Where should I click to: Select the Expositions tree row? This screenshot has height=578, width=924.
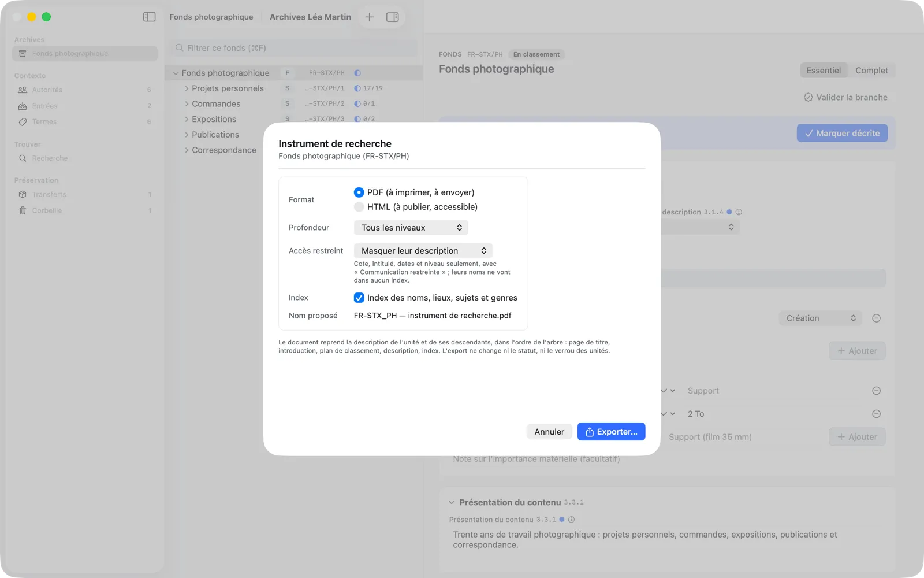(293, 119)
